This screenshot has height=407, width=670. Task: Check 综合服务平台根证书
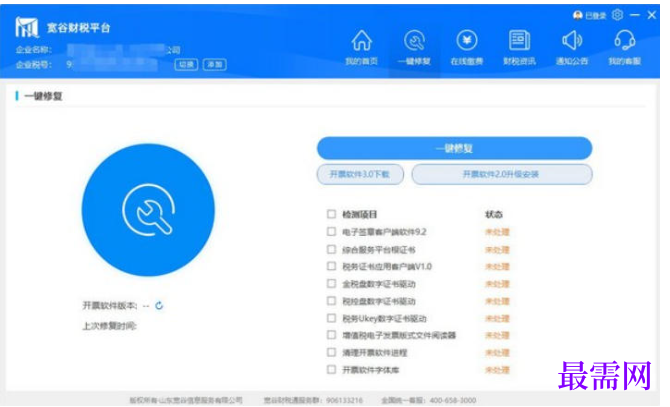click(x=331, y=249)
